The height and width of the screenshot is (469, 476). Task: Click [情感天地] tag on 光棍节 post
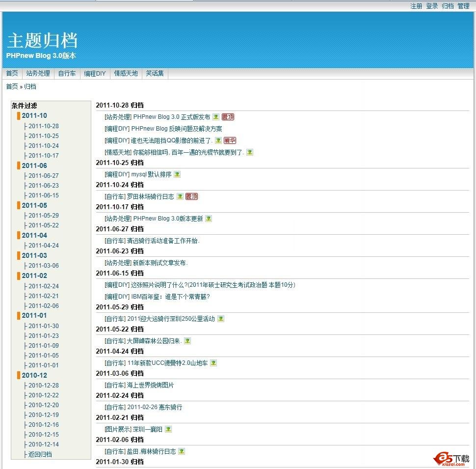tap(118, 152)
